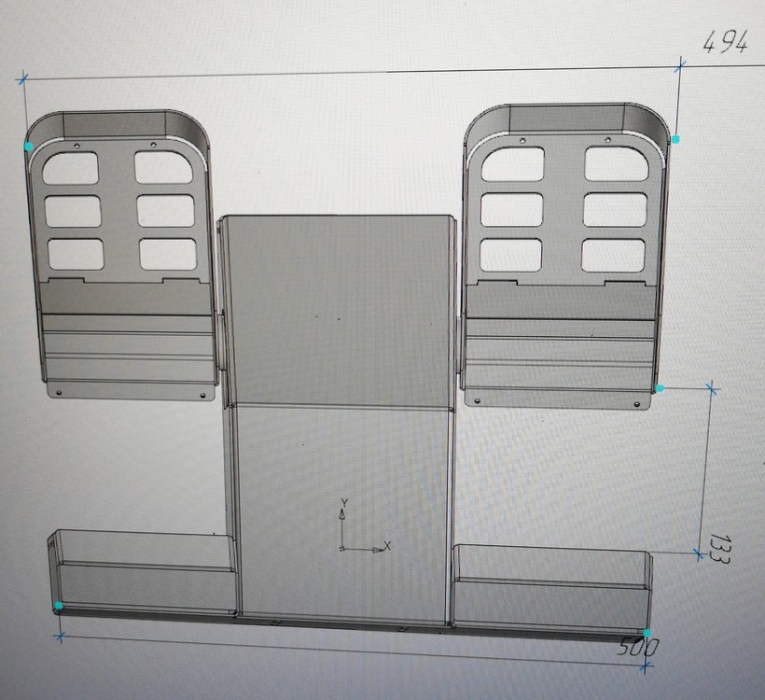The width and height of the screenshot is (765, 700).
Task: Click the cyan point at the base left corner
Action: tap(59, 607)
